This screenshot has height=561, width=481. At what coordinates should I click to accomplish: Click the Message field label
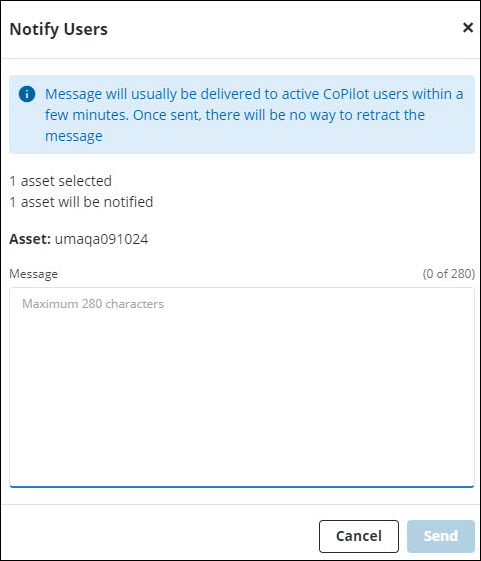(34, 274)
